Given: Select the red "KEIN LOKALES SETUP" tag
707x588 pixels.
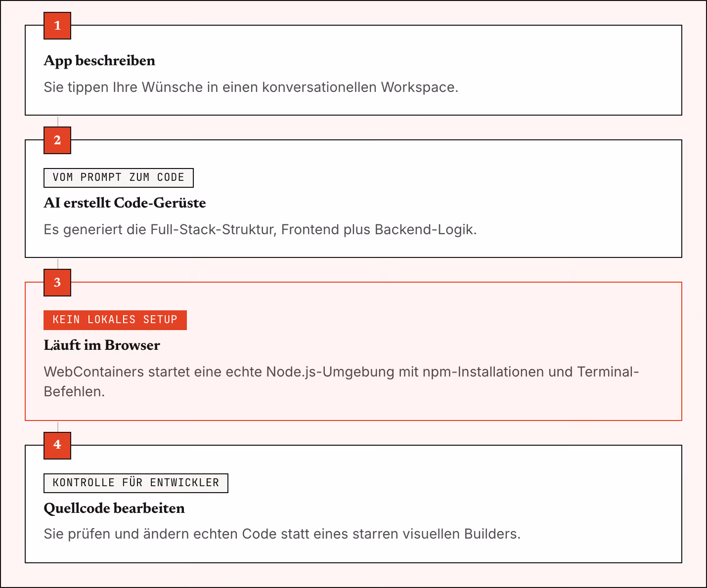Looking at the screenshot, I should (115, 320).
